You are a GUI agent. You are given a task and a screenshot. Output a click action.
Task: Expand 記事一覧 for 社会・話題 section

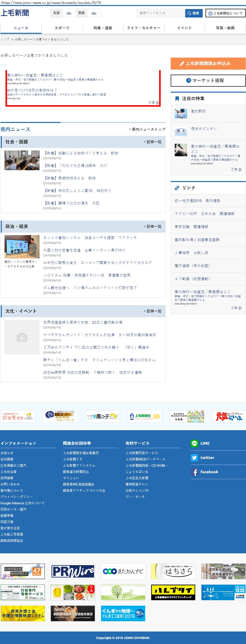153,142
